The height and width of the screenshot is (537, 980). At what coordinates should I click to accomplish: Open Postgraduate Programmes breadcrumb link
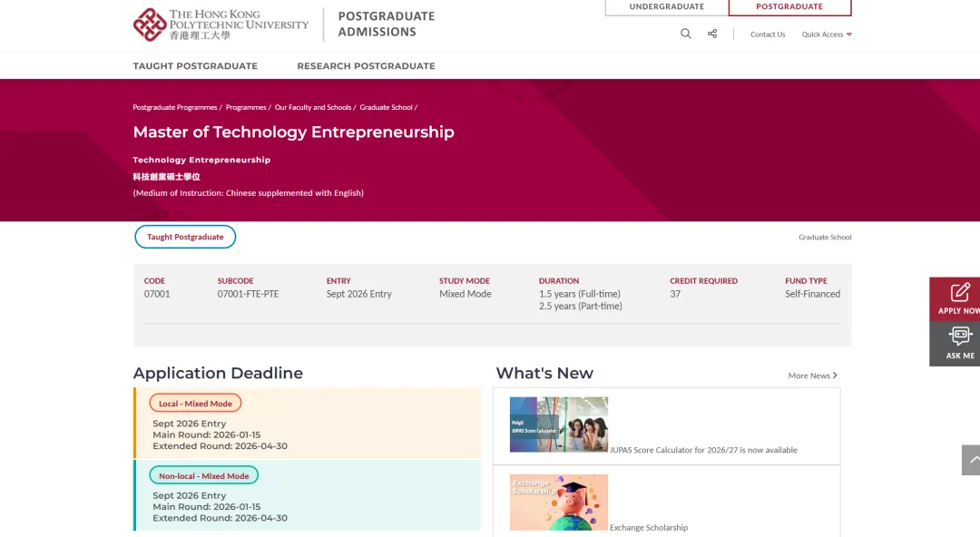pos(175,108)
